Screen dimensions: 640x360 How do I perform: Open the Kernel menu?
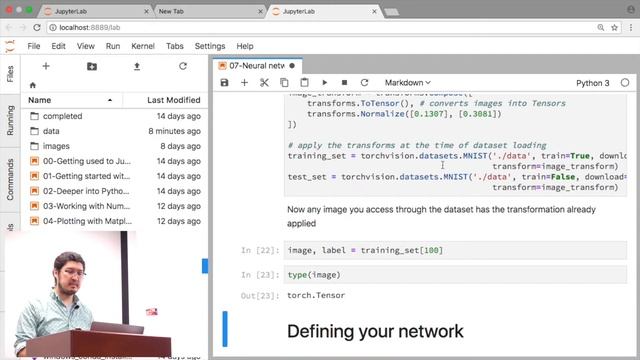click(x=143, y=46)
